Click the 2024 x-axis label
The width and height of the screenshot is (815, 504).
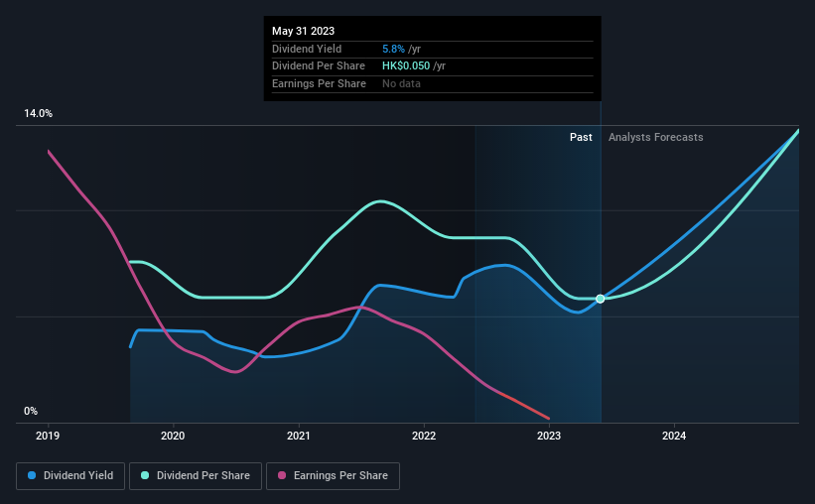coord(674,436)
